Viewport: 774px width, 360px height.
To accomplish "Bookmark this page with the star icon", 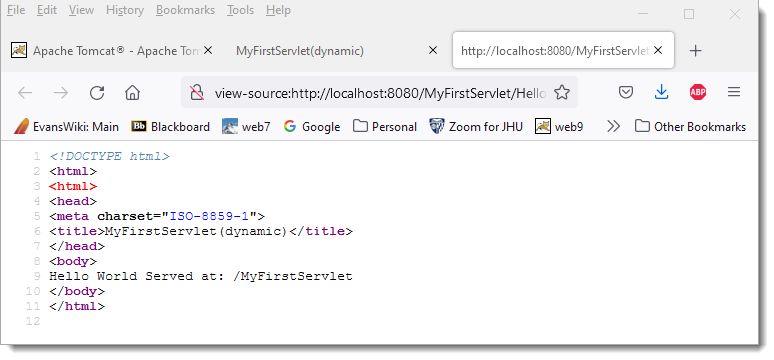I will pyautogui.click(x=562, y=92).
